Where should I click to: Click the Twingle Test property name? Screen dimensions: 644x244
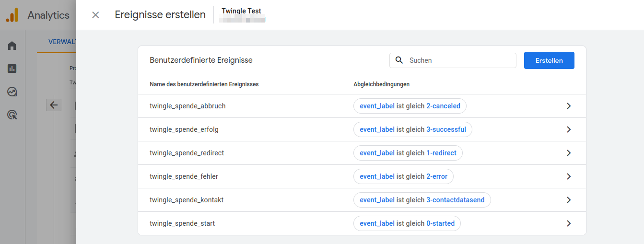(241, 11)
